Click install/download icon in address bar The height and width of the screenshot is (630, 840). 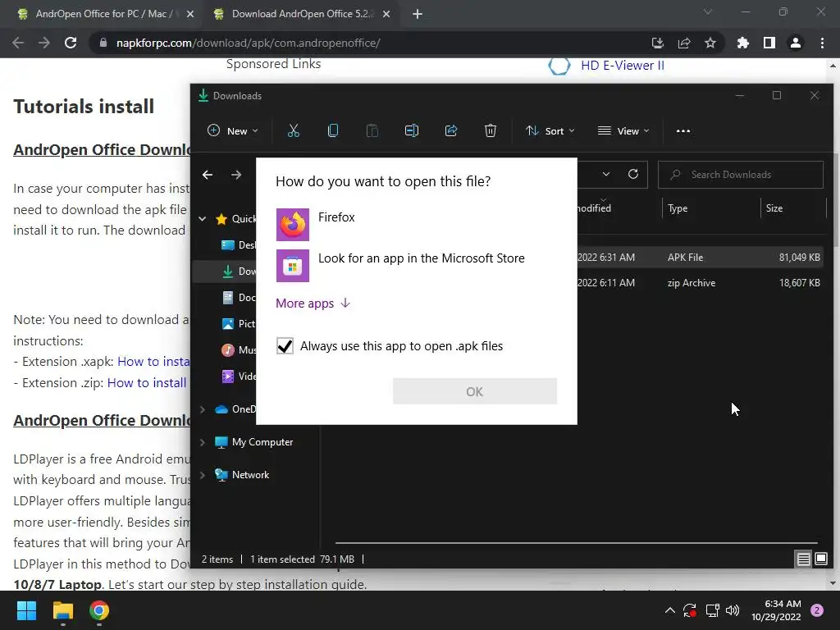[658, 43]
